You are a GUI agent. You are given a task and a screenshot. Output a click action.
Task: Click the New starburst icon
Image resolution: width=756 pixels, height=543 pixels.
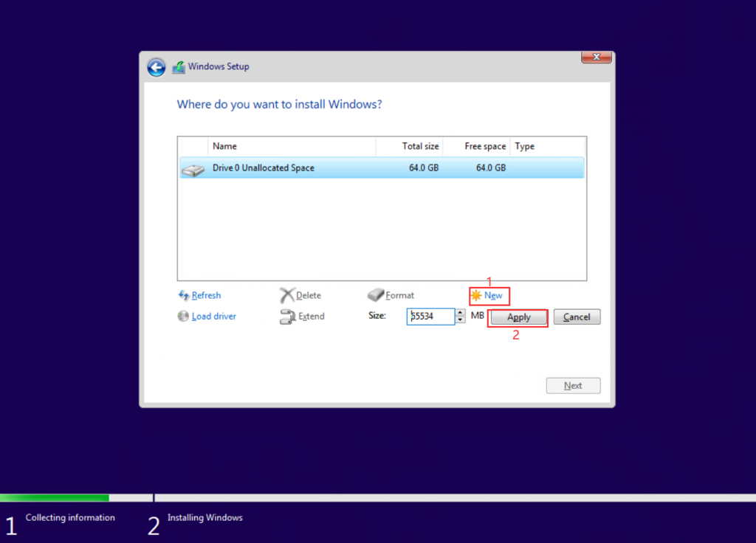pos(476,295)
